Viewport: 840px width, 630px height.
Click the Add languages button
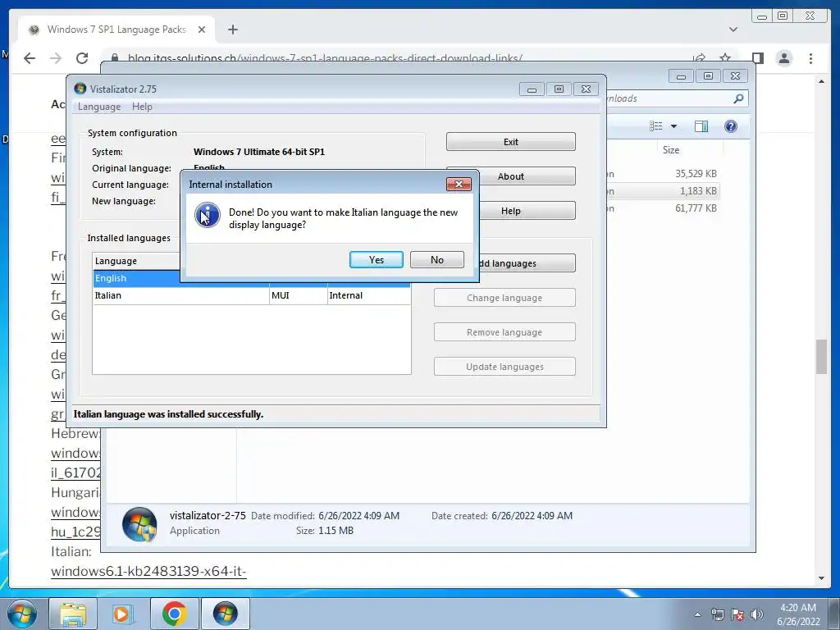click(527, 263)
